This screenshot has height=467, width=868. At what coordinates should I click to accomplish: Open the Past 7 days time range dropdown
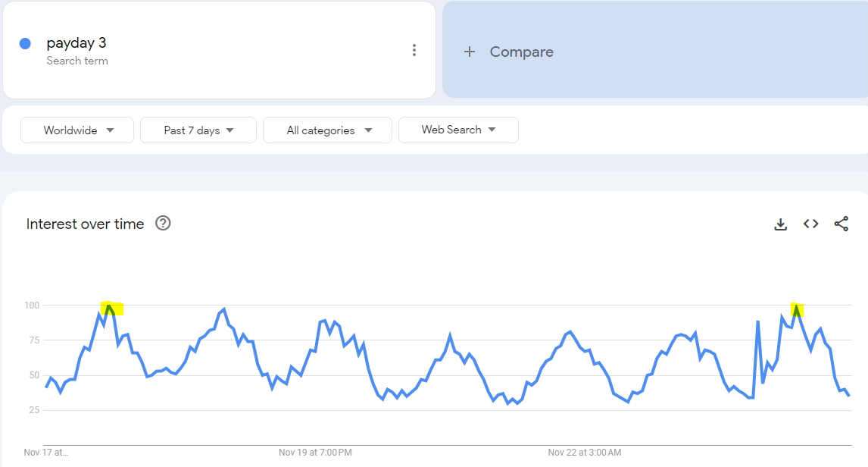point(198,130)
